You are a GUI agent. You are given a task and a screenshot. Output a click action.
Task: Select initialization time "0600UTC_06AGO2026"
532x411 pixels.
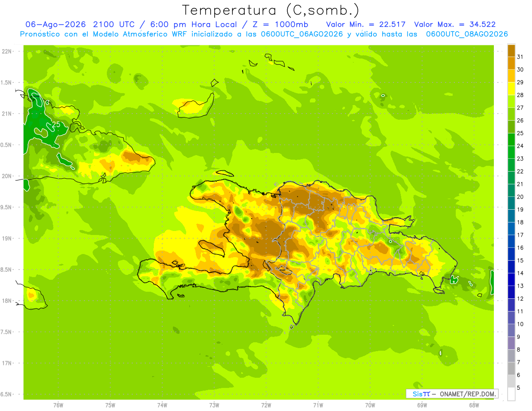coord(302,34)
